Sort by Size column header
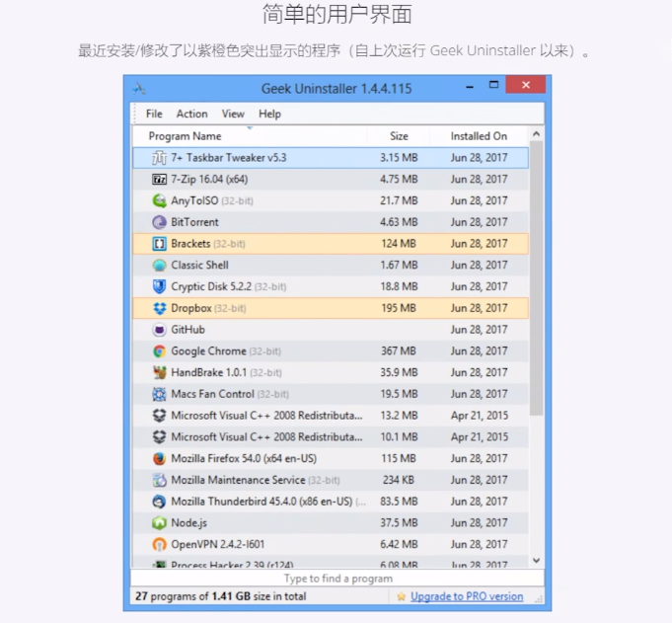The height and width of the screenshot is (623, 672). point(399,136)
